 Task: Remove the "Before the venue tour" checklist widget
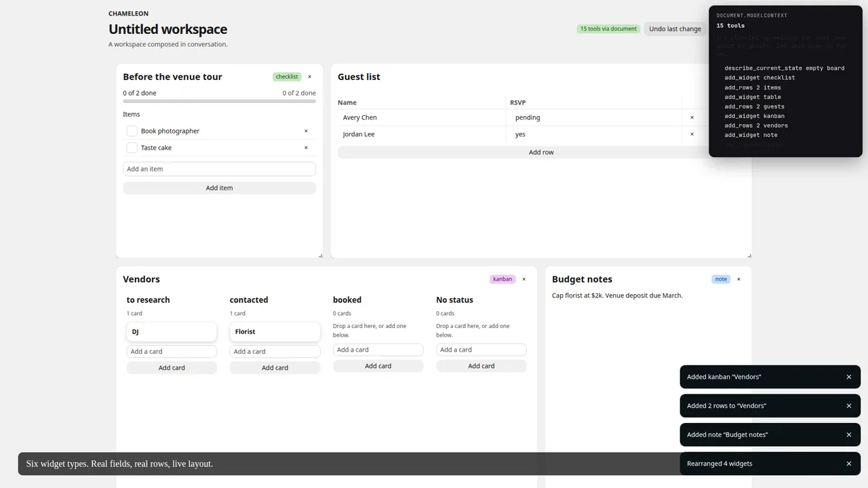pos(310,77)
